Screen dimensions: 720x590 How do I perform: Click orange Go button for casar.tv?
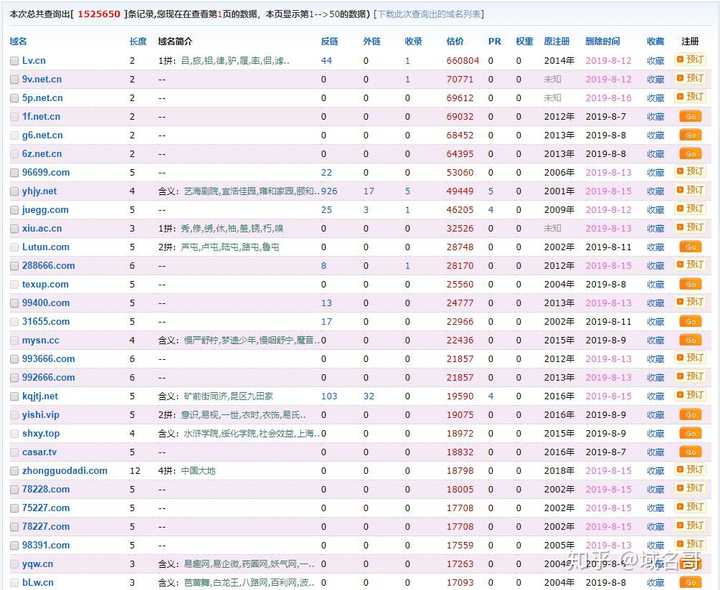690,452
